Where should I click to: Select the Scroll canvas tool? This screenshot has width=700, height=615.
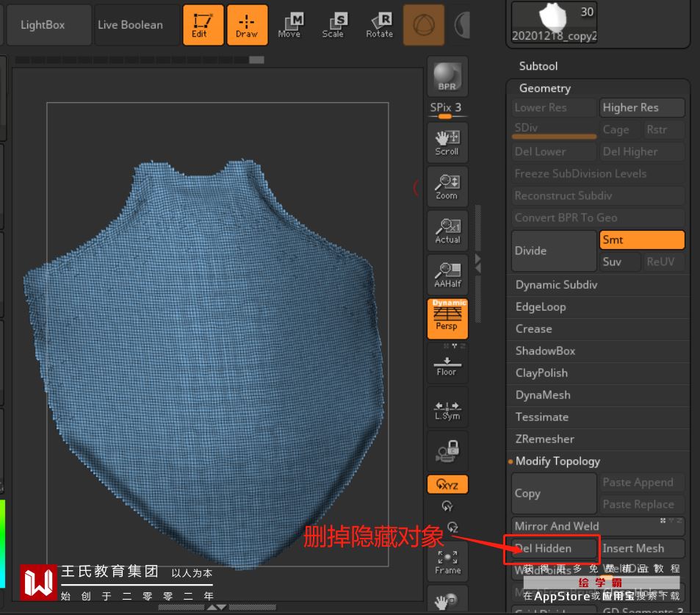point(447,143)
